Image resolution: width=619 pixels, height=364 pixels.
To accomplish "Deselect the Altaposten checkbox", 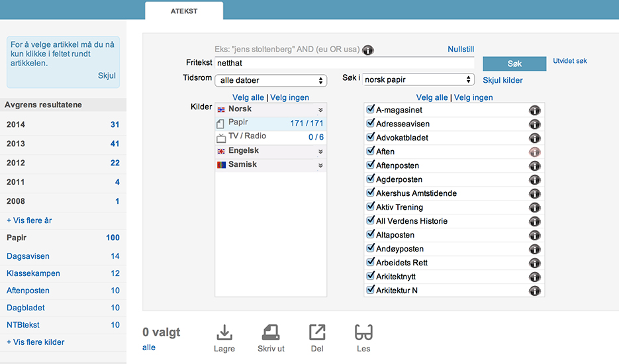I will click(x=371, y=235).
